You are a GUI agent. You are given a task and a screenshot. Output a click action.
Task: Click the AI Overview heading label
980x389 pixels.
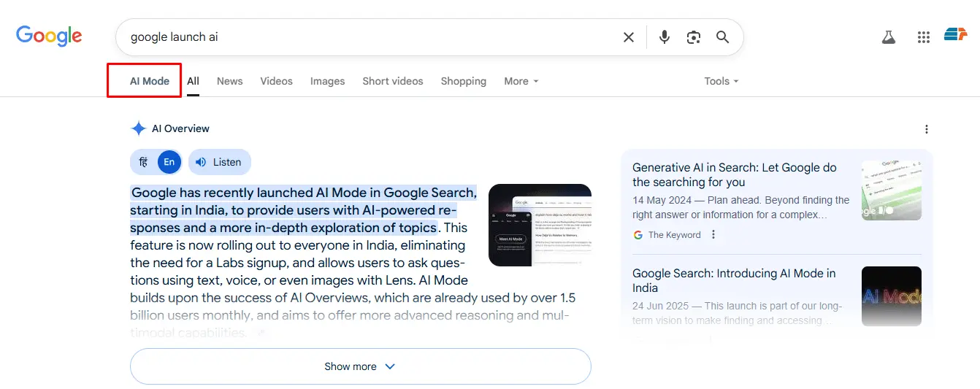[x=180, y=128]
